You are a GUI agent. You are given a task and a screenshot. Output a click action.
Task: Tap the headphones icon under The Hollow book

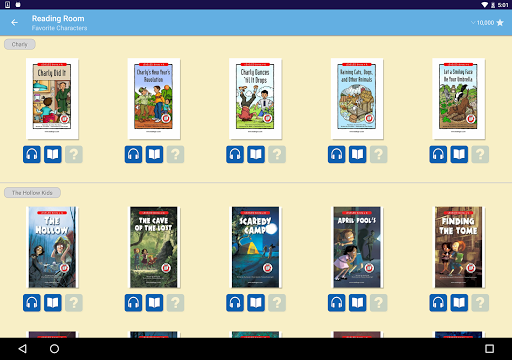[x=32, y=303]
